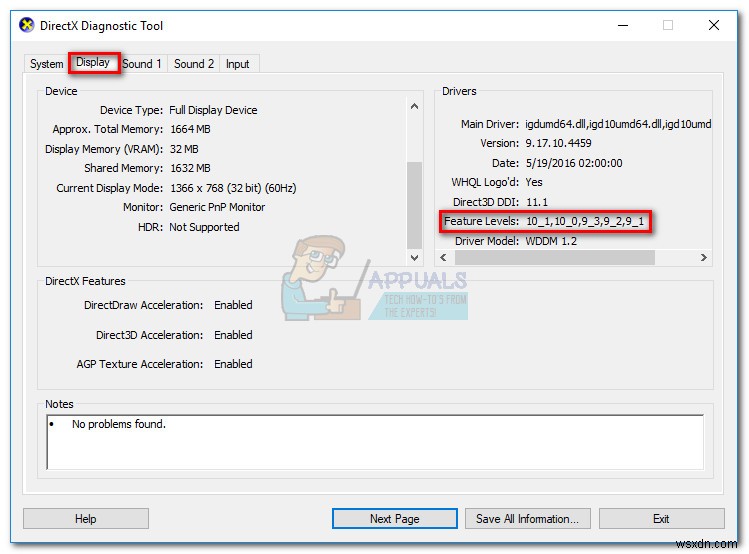This screenshot has width=749, height=554.
Task: Click Drivers panel scroll right arrow
Action: click(704, 258)
